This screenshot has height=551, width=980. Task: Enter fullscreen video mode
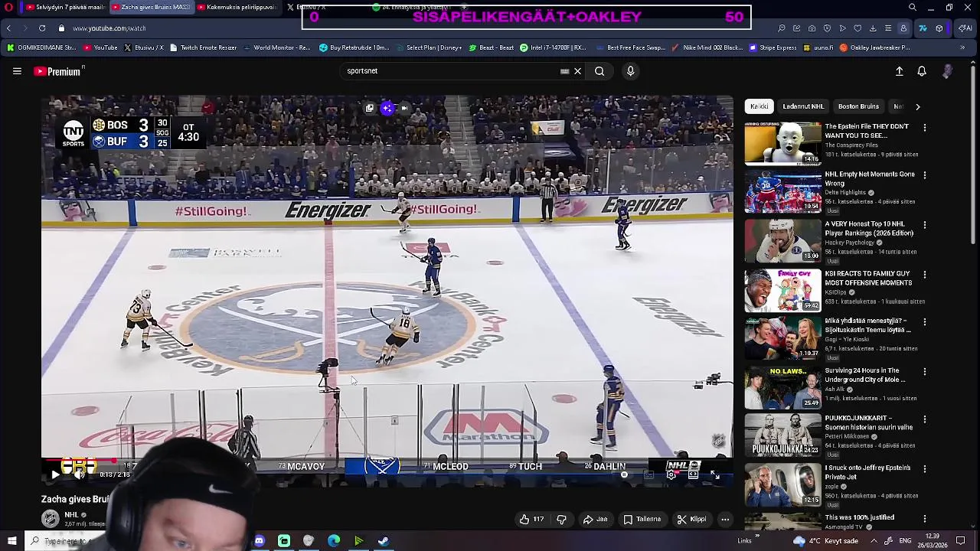tap(714, 474)
